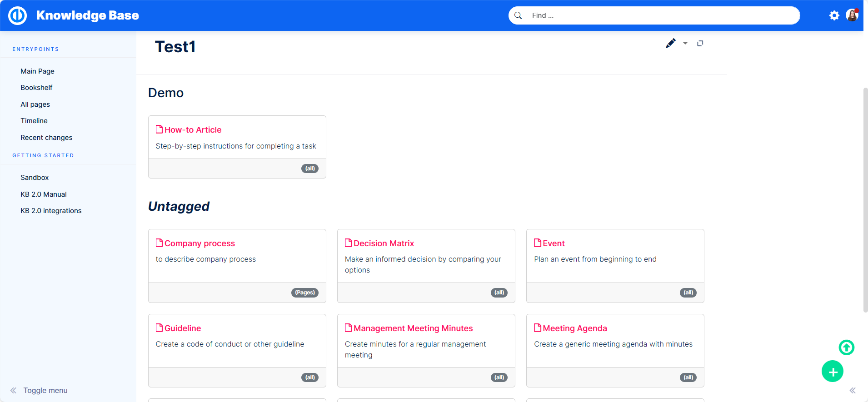
Task: Click the pop-out window icon beside edit
Action: pos(700,43)
